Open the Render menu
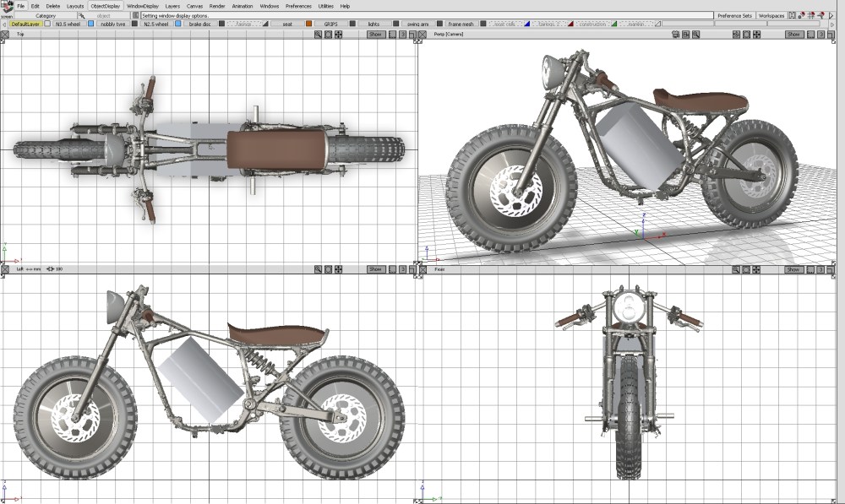845x504 pixels. click(217, 6)
